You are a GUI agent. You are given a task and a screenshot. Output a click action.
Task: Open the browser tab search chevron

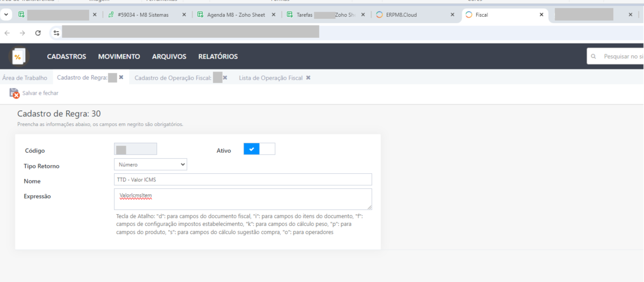(6, 15)
